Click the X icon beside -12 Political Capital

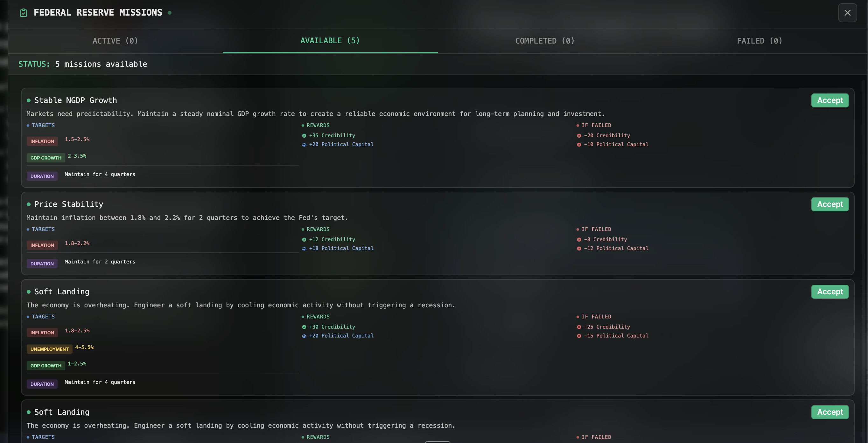[578, 249]
